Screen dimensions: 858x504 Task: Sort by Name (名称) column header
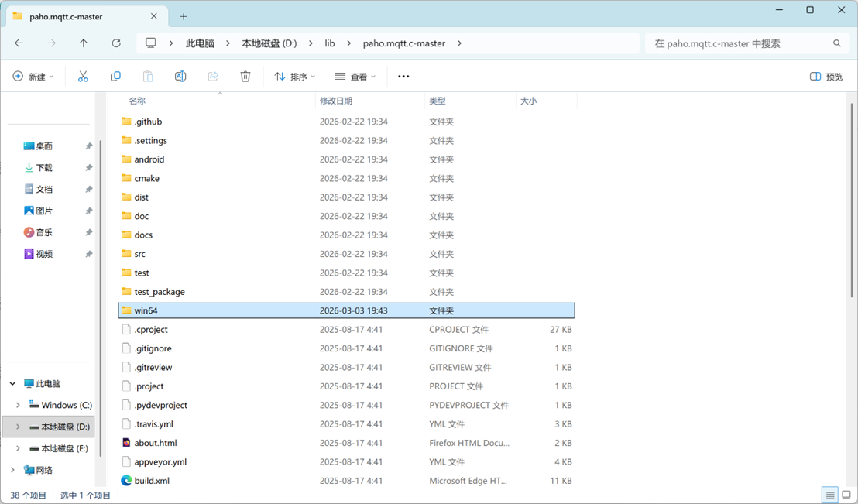pyautogui.click(x=137, y=101)
